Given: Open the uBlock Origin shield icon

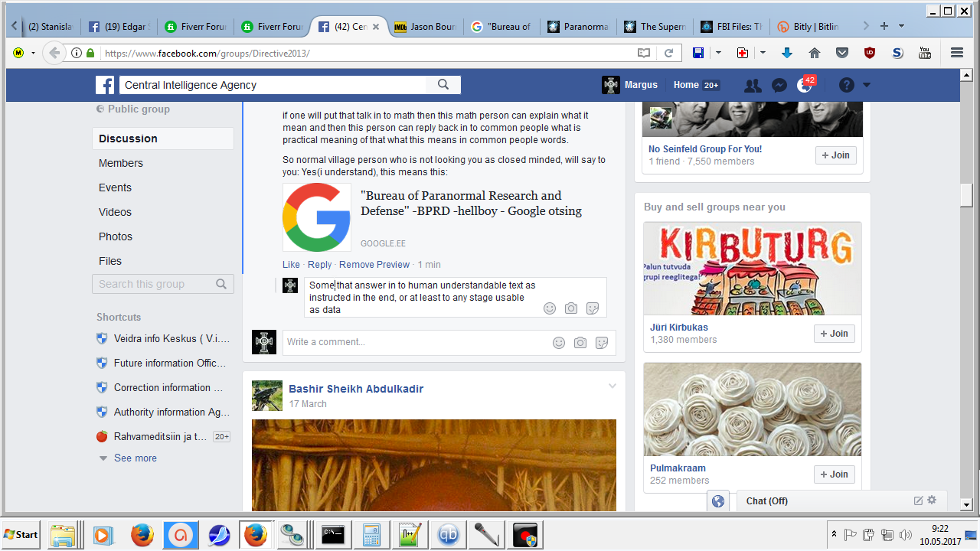Looking at the screenshot, I should (x=870, y=53).
